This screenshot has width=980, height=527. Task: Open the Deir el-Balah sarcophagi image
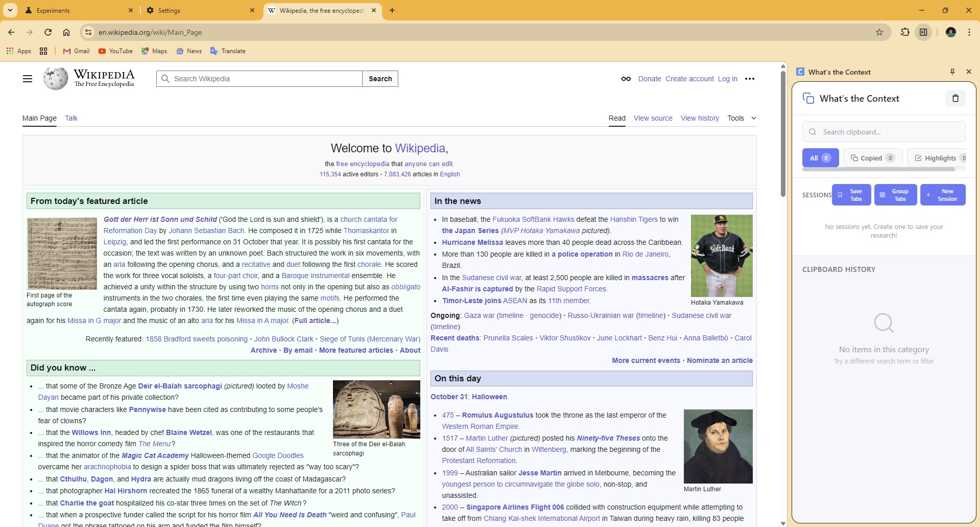[x=376, y=409]
